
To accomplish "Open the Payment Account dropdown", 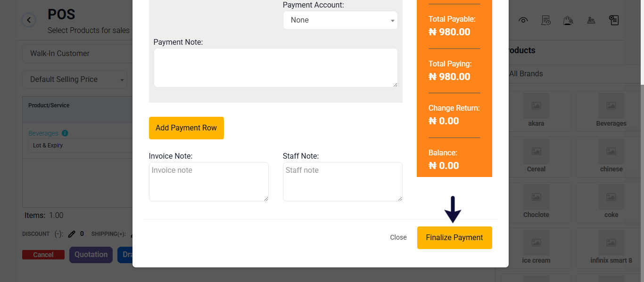I will (x=340, y=20).
